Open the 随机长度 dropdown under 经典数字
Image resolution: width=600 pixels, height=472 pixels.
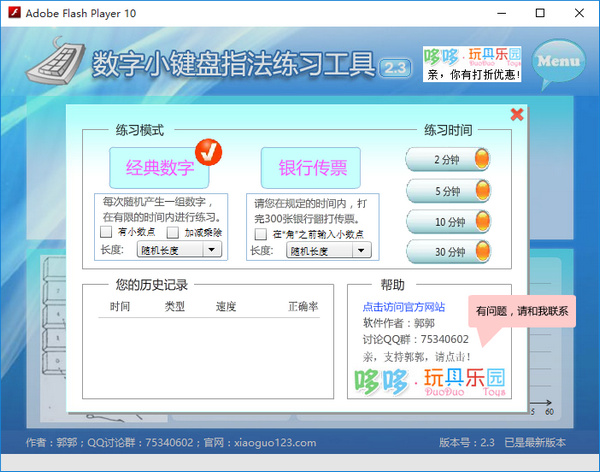click(179, 250)
